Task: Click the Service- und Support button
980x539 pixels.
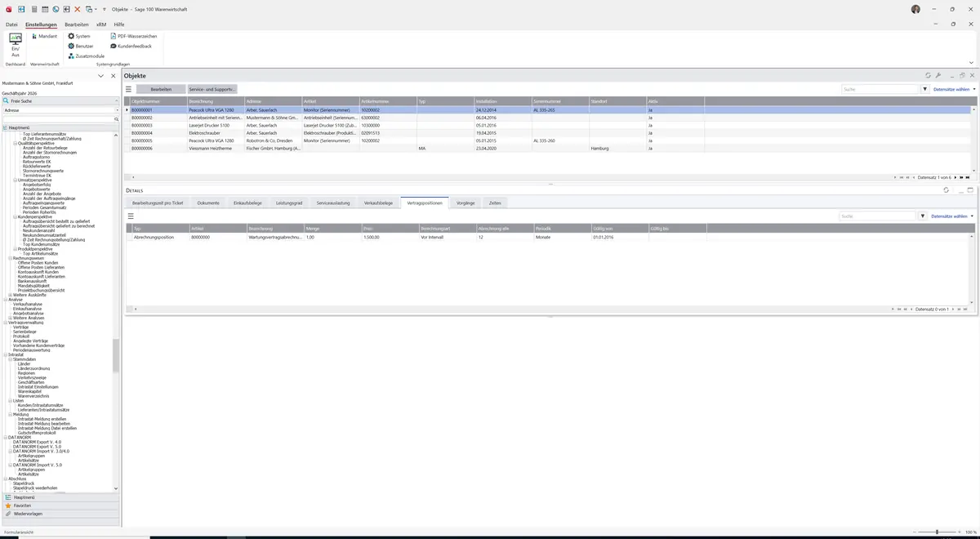Action: click(212, 89)
